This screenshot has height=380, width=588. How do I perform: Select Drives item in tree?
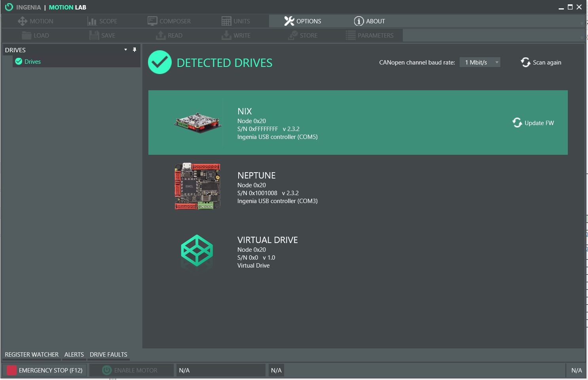[32, 62]
